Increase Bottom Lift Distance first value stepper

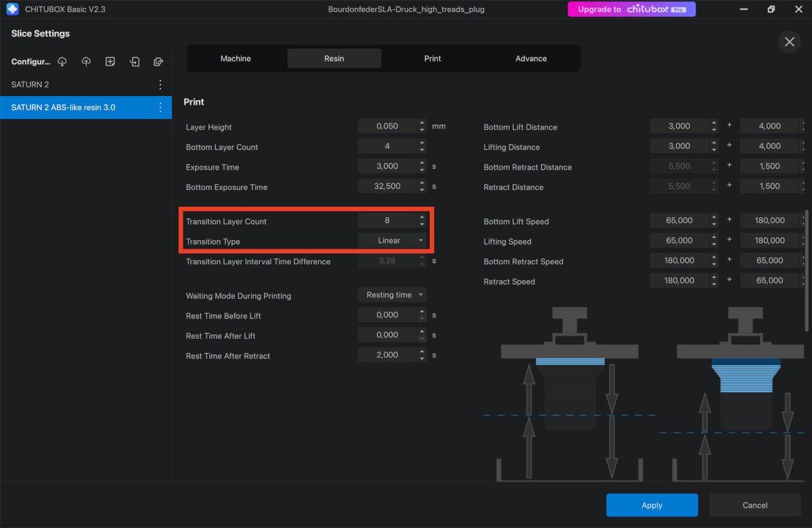(714, 122)
